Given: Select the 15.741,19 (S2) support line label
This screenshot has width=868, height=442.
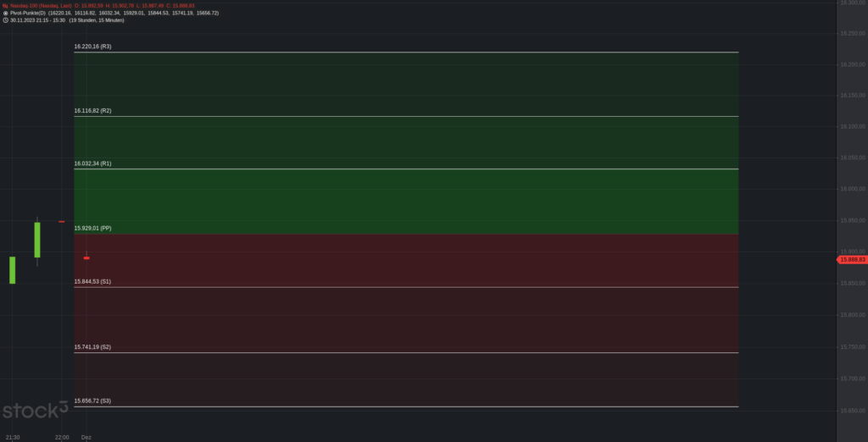Looking at the screenshot, I should pyautogui.click(x=92, y=347).
